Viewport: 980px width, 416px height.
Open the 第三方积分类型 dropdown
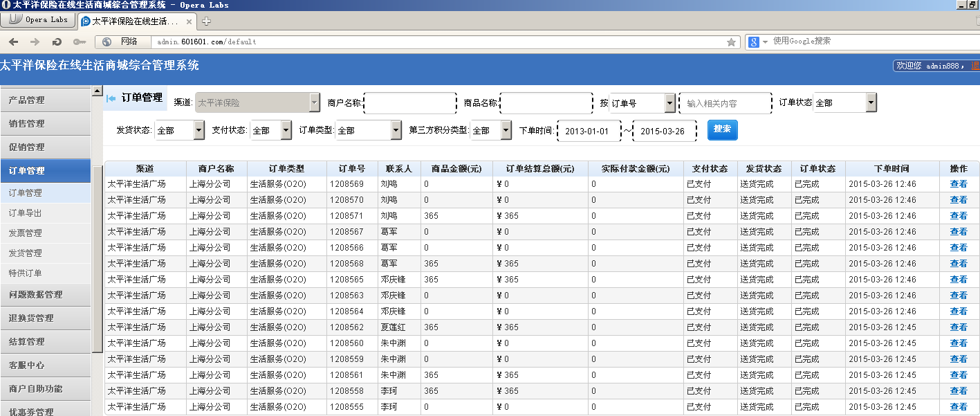pos(491,130)
